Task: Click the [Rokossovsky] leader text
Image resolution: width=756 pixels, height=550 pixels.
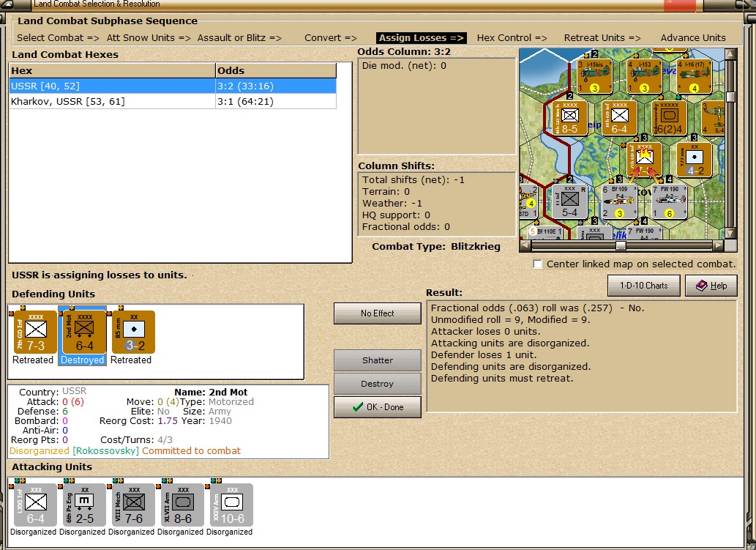Action: point(105,450)
